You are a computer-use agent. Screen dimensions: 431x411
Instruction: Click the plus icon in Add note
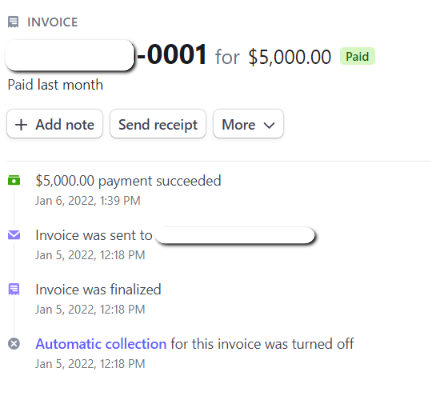(21, 125)
